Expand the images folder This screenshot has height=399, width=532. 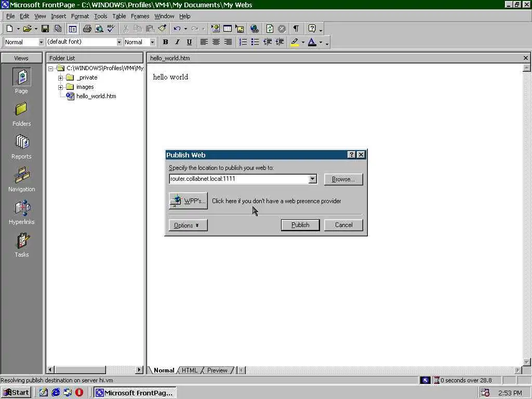pyautogui.click(x=60, y=87)
